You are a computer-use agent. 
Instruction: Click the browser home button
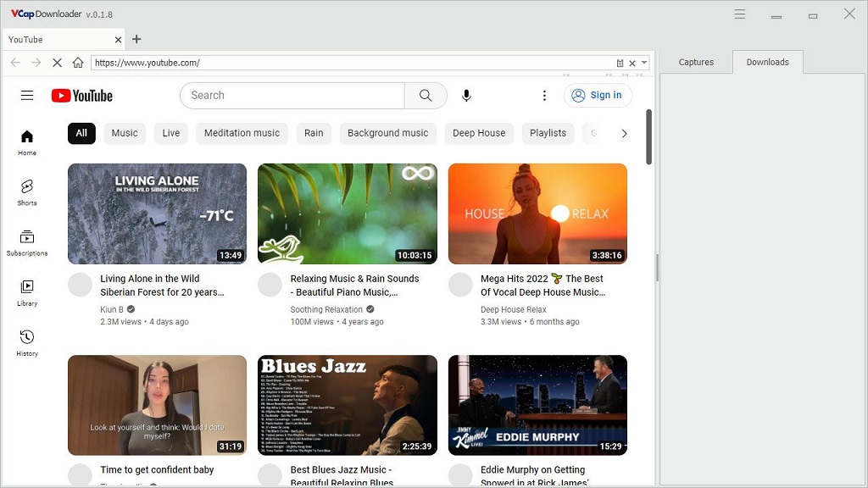pos(78,63)
